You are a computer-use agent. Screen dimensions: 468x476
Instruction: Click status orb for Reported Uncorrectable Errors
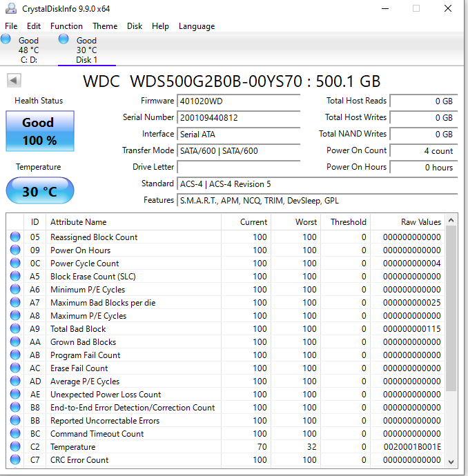(x=15, y=420)
